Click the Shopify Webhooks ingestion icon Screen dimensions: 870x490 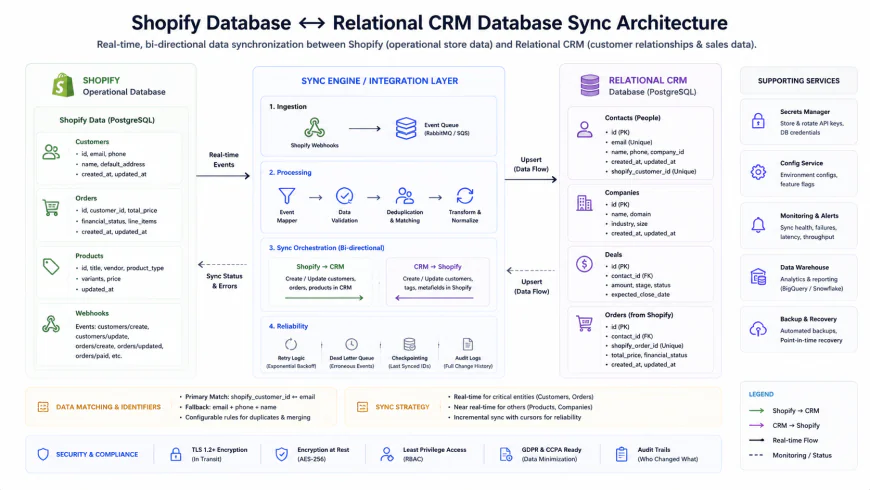[x=315, y=128]
